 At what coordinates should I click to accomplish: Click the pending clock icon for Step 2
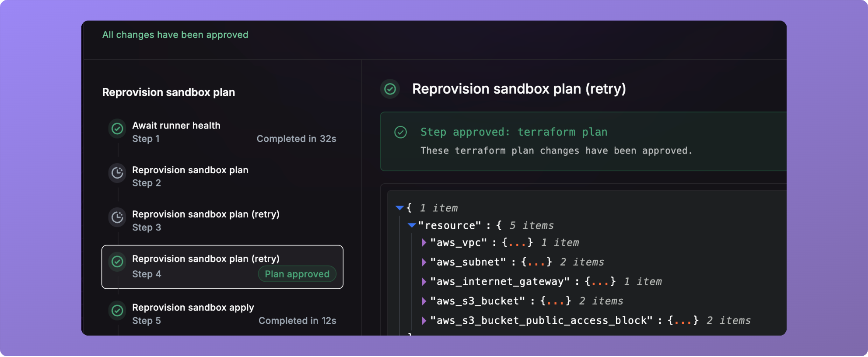[x=117, y=173]
